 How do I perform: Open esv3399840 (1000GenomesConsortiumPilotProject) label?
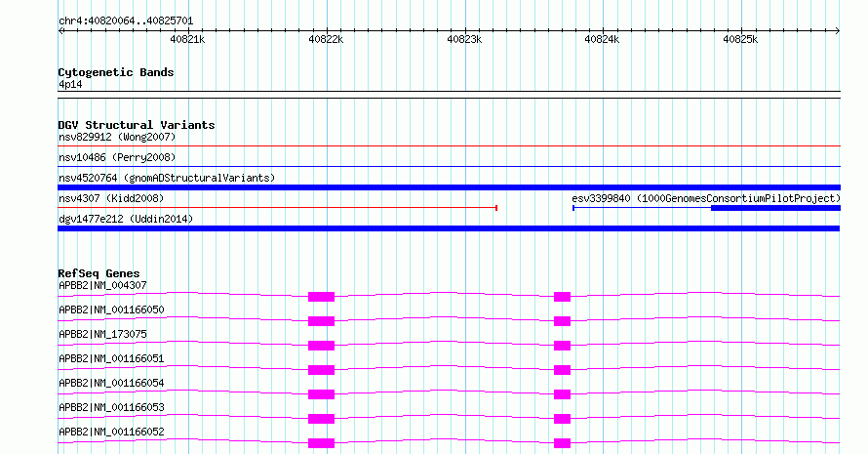click(x=706, y=198)
